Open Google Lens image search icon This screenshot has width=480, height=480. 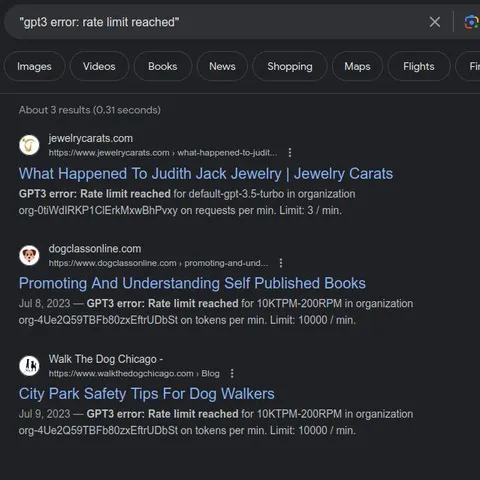(471, 22)
